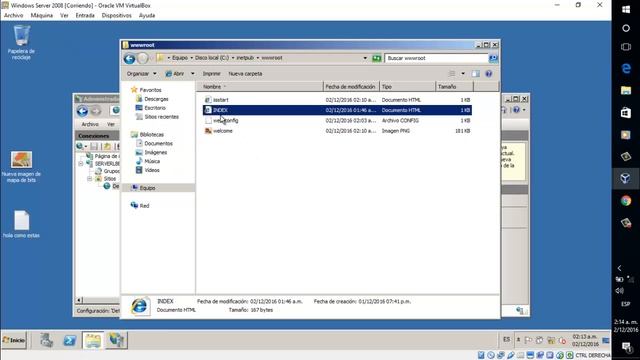Switch to IIS Manager taskbar button
The height and width of the screenshot is (360, 640).
(x=116, y=340)
